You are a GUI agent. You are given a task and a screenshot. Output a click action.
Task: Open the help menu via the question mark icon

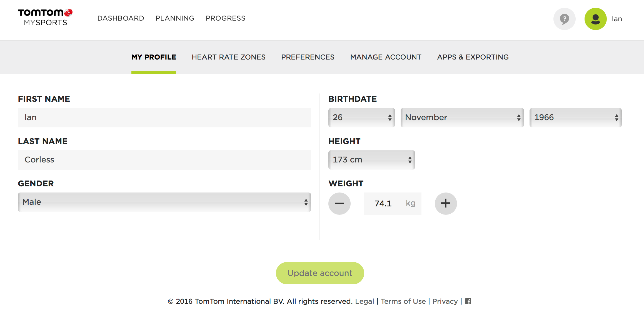point(564,19)
